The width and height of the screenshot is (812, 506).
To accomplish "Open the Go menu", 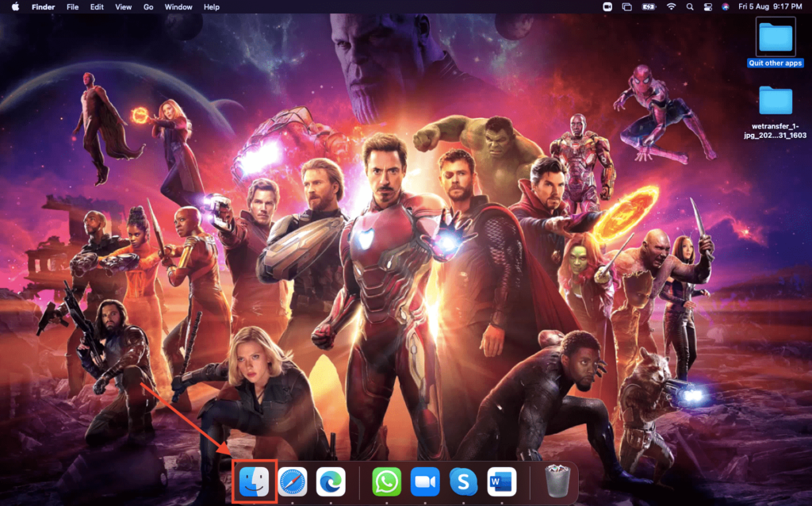I will tap(148, 6).
